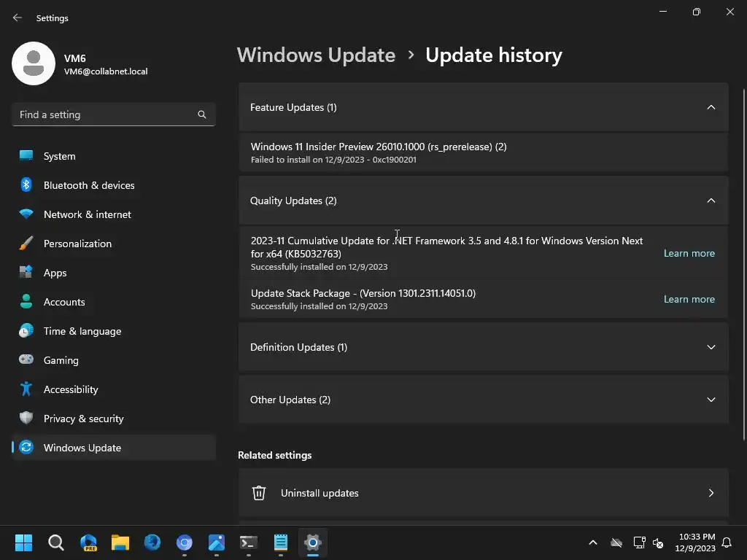Expand the Definition Updates section
The height and width of the screenshot is (560, 747).
(x=711, y=347)
